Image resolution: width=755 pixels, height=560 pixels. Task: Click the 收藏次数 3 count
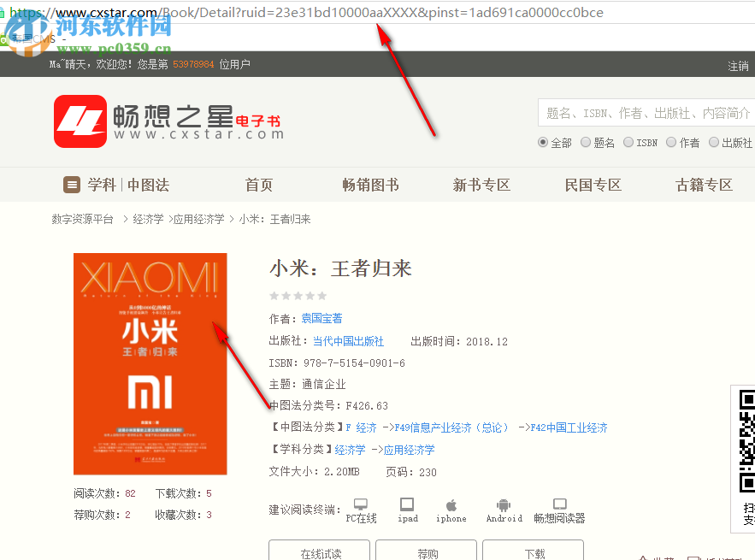click(x=184, y=515)
